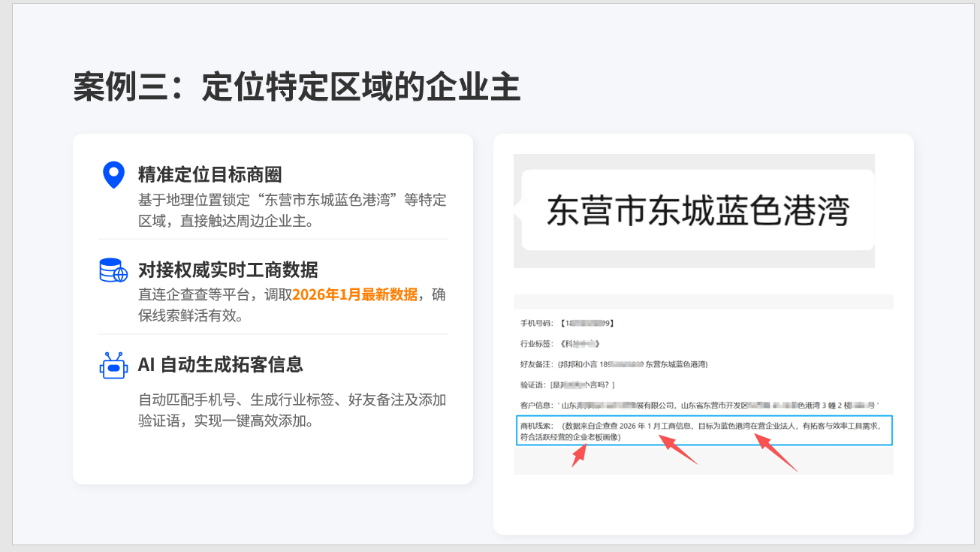Click the heading 精准定位目标商圈
This screenshot has width=980, height=552.
tap(210, 175)
